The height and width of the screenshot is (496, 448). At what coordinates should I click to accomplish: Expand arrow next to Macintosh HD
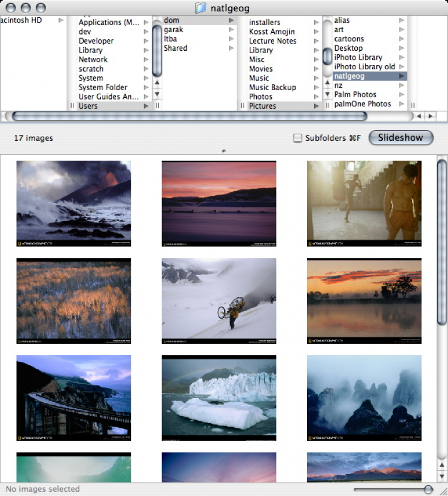tap(61, 20)
